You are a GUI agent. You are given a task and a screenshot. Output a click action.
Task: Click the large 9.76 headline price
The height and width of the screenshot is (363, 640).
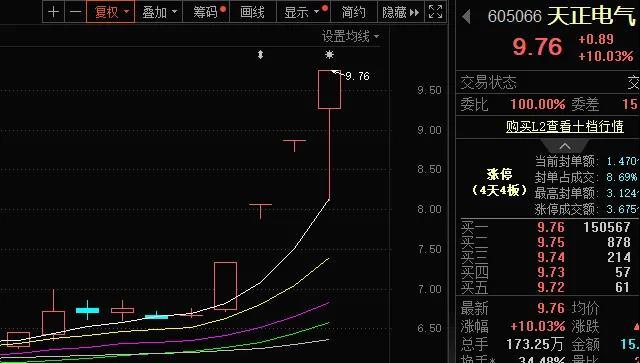[x=537, y=47]
